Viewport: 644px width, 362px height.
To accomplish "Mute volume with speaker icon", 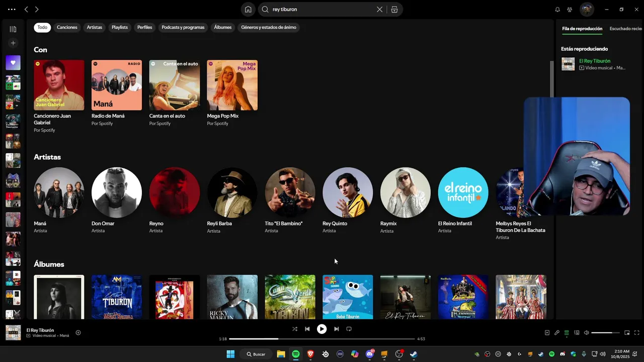I will tap(586, 332).
